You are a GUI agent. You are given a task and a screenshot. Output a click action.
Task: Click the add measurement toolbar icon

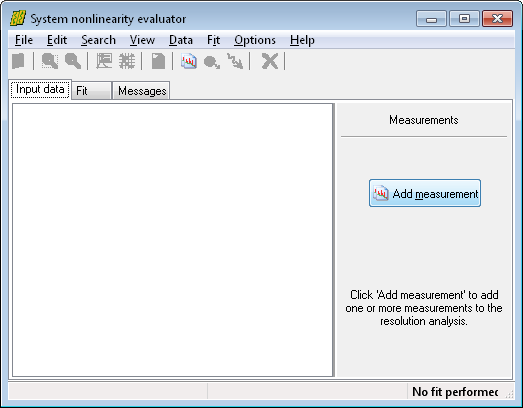(x=189, y=61)
